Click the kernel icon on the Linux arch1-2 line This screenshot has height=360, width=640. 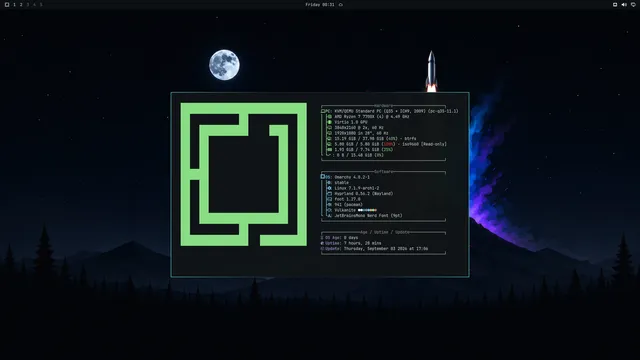pos(330,188)
